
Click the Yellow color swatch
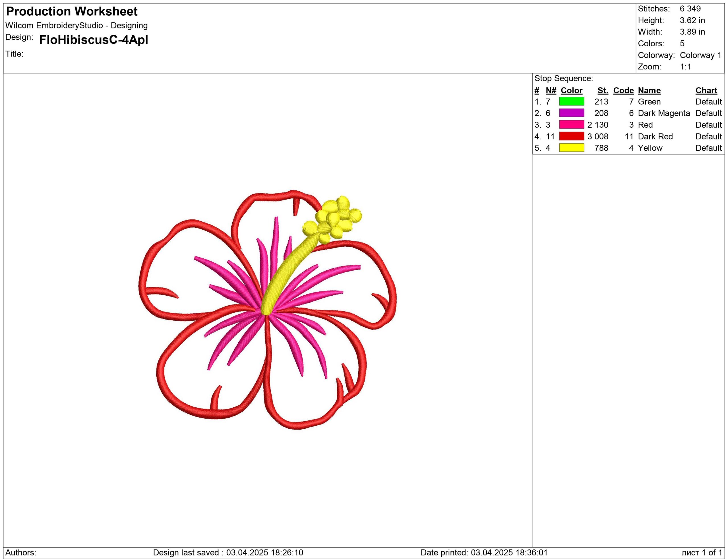(571, 148)
